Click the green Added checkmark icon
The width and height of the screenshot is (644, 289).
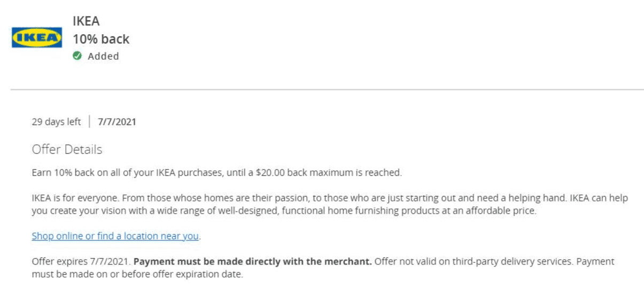click(77, 56)
